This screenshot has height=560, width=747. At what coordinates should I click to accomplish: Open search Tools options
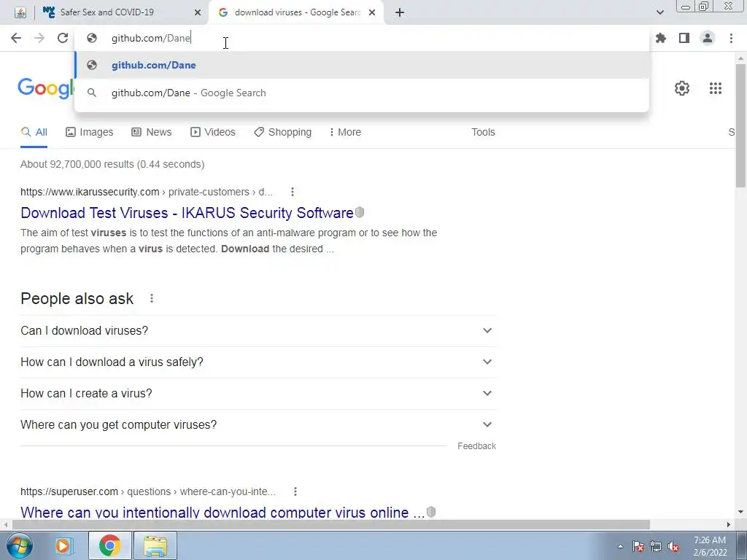point(483,132)
